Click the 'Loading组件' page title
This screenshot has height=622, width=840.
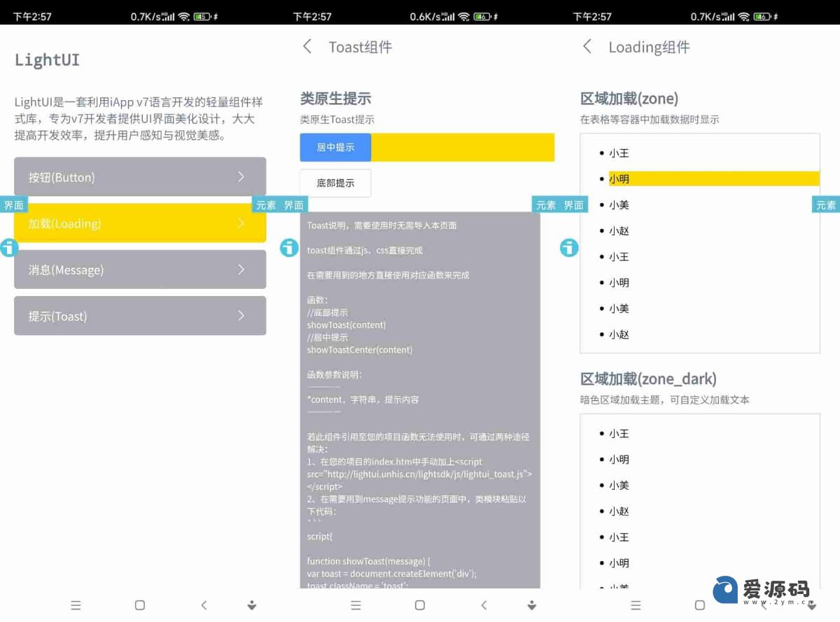pyautogui.click(x=649, y=47)
